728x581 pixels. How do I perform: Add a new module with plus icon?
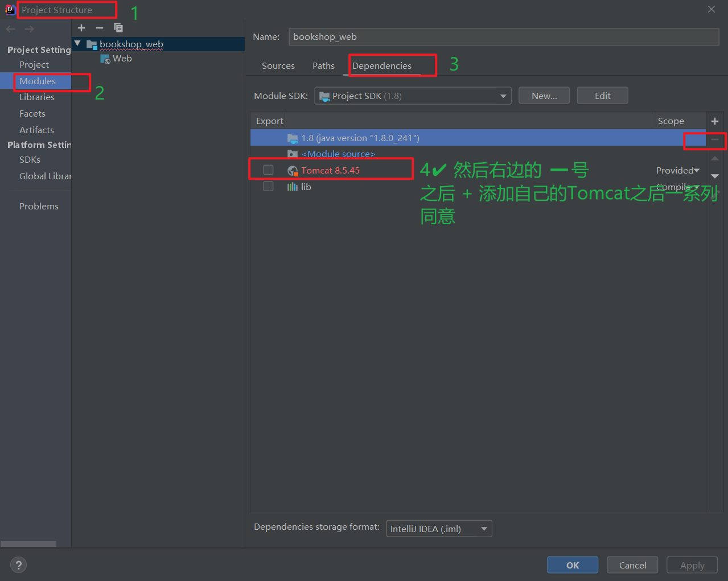pyautogui.click(x=81, y=28)
